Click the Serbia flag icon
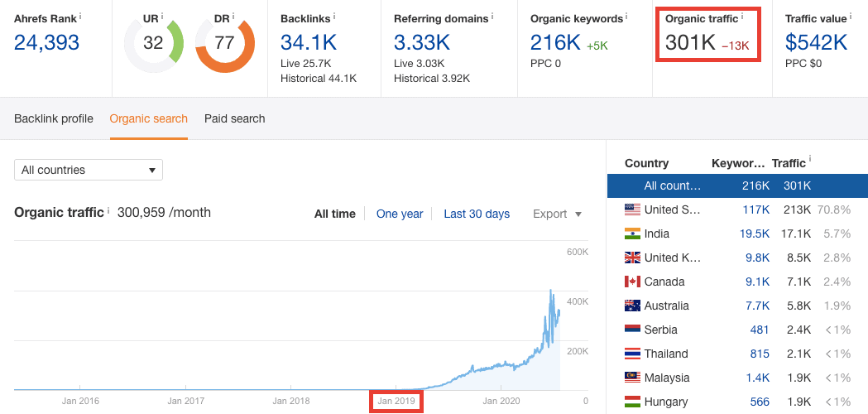 point(633,330)
